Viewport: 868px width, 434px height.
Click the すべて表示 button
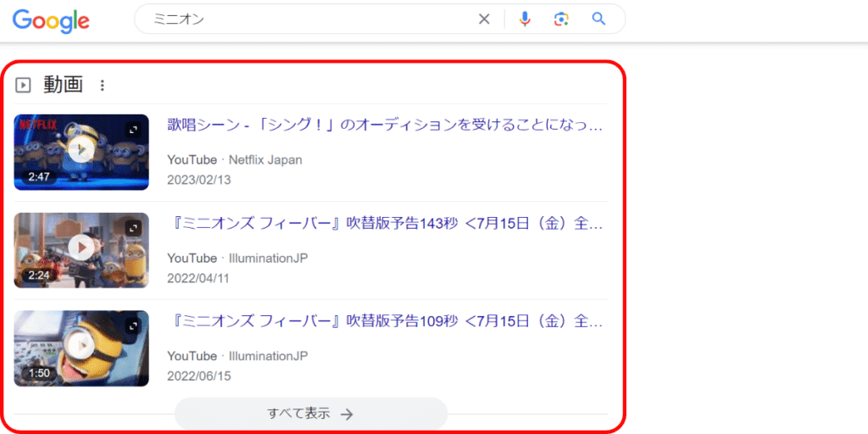(x=310, y=414)
